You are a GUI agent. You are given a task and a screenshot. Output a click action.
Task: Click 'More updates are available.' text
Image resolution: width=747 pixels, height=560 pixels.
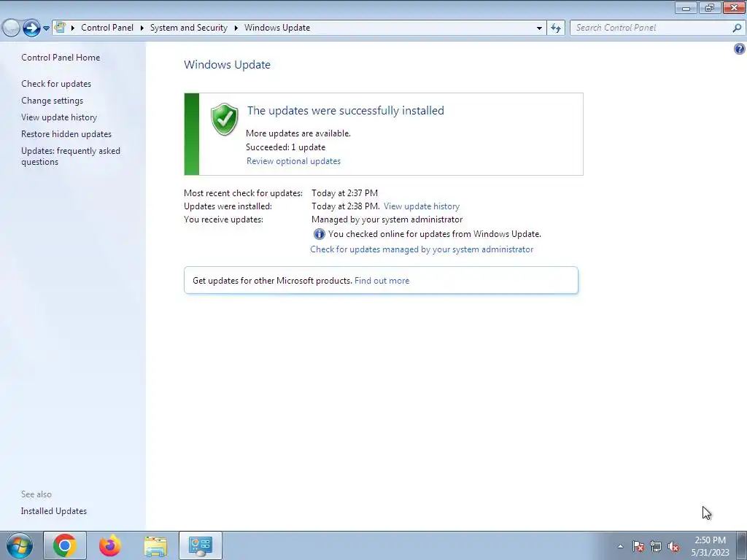tap(298, 133)
